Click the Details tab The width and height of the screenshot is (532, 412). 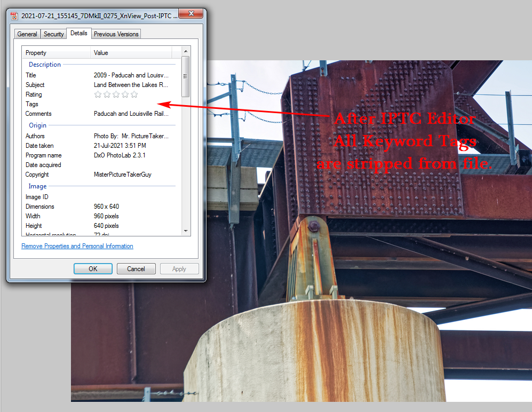(79, 33)
